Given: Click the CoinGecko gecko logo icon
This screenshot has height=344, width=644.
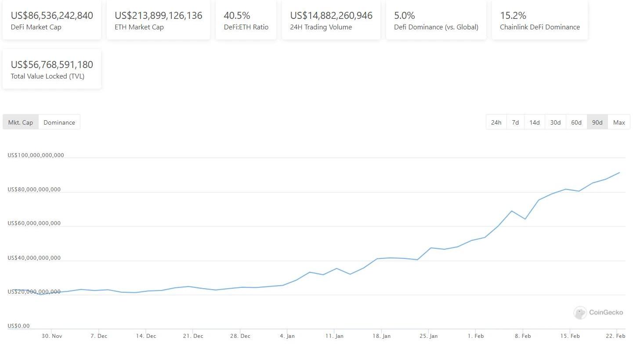Looking at the screenshot, I should tap(580, 313).
